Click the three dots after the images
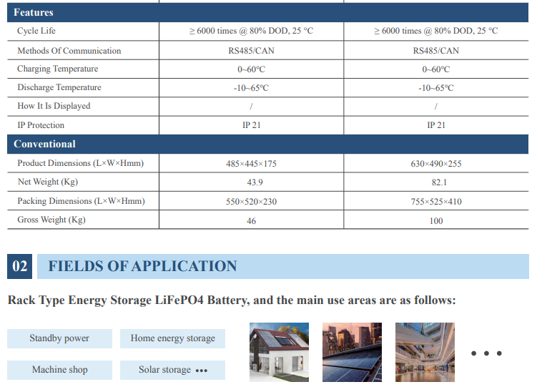This screenshot has height=392, width=537. click(486, 353)
